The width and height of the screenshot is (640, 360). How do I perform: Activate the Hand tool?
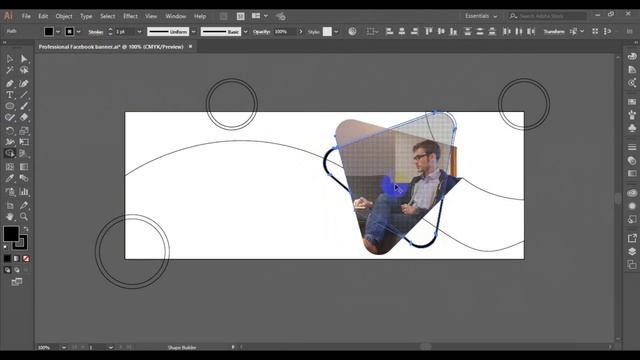[x=10, y=217]
